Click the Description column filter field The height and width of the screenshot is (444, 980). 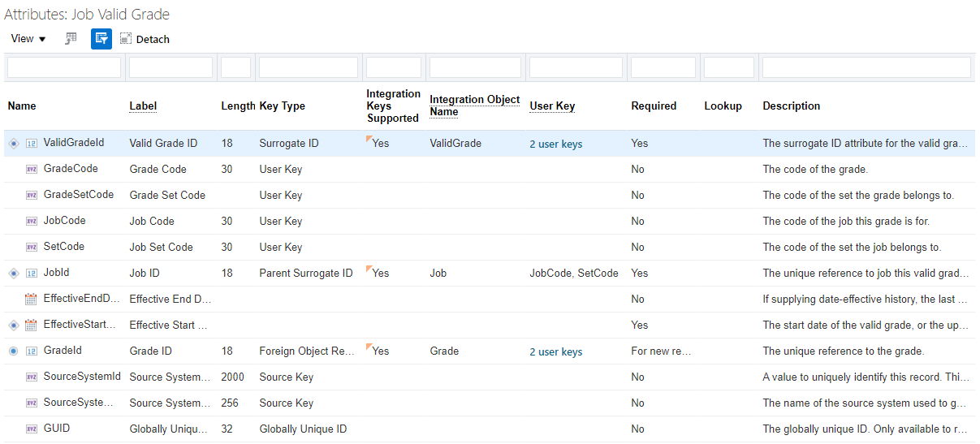(866, 67)
